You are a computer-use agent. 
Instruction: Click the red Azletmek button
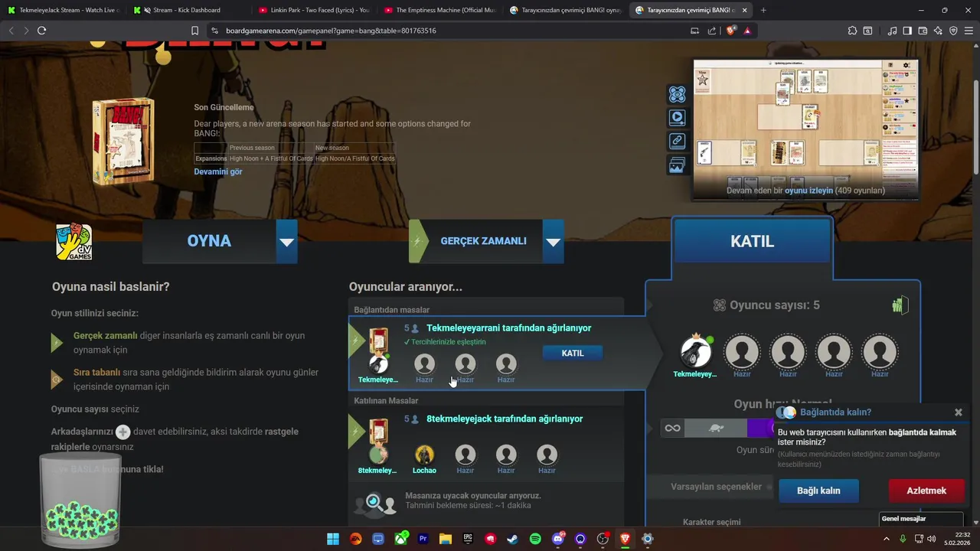[x=926, y=491]
